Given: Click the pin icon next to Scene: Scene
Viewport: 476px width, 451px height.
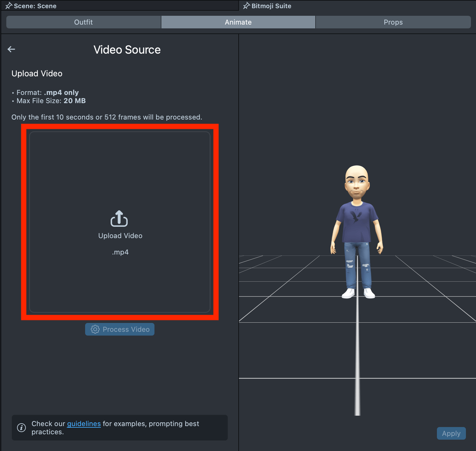Looking at the screenshot, I should point(9,6).
